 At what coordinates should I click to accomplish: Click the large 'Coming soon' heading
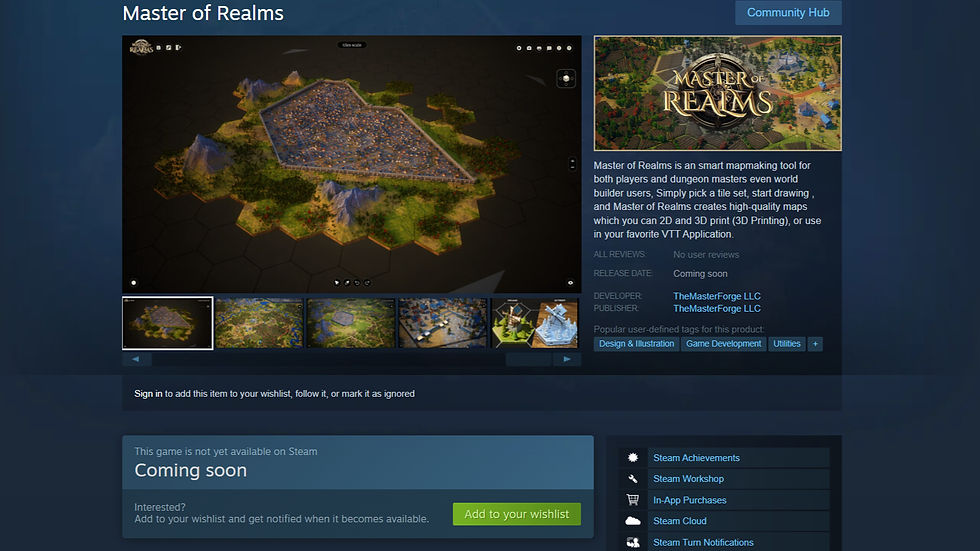coord(191,470)
